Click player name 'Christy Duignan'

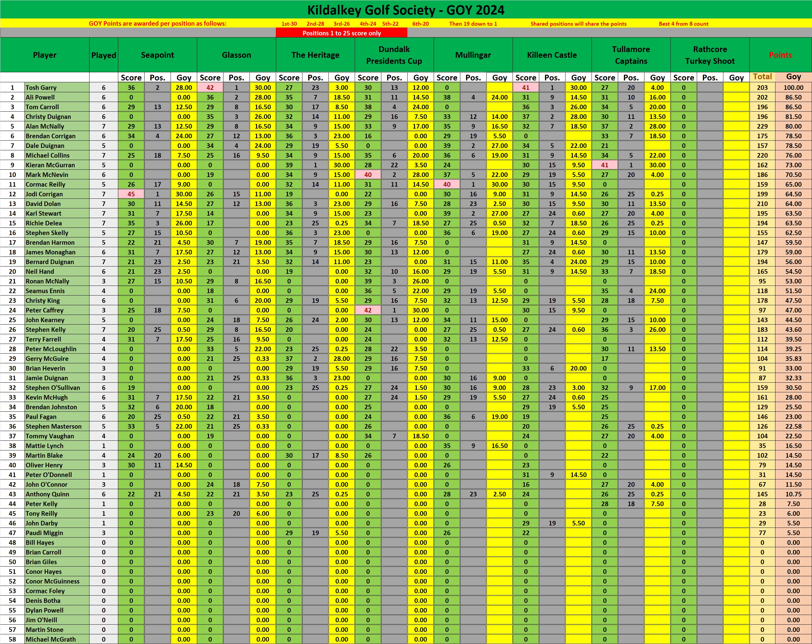48,117
